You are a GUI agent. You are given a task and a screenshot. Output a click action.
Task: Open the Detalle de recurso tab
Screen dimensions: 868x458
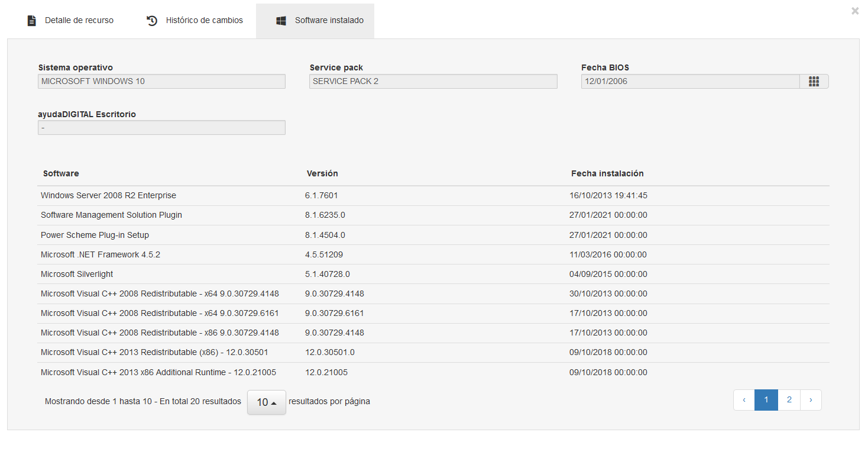pyautogui.click(x=70, y=21)
